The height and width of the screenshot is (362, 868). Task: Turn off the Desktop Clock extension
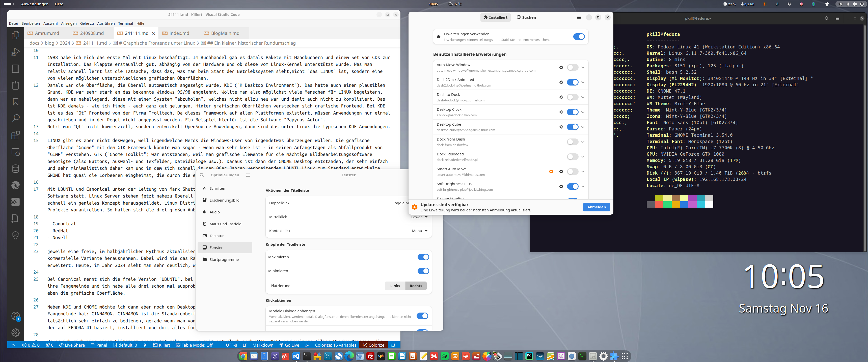(x=573, y=112)
